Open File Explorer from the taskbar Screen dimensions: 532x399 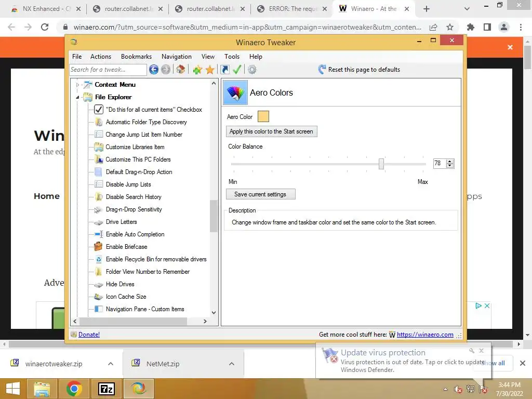coord(43,389)
